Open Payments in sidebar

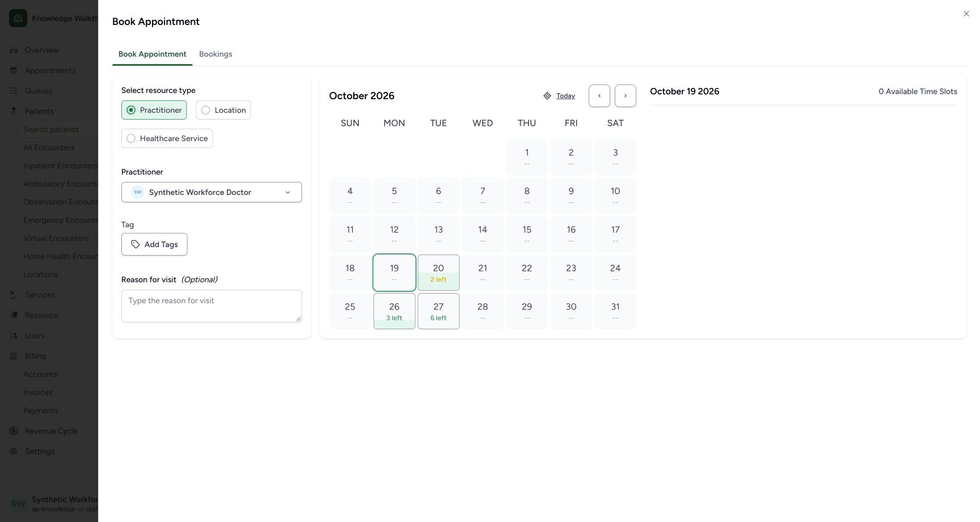click(x=41, y=410)
